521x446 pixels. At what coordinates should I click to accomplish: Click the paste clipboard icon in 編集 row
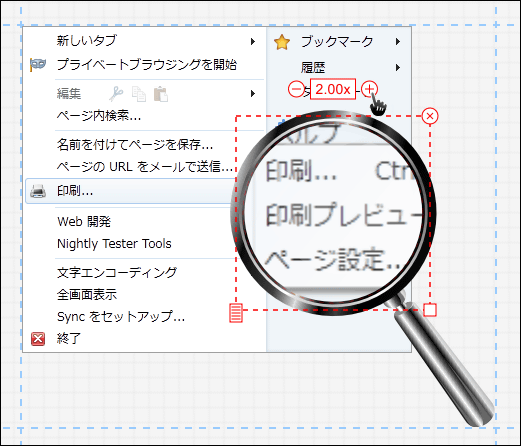pos(161,94)
